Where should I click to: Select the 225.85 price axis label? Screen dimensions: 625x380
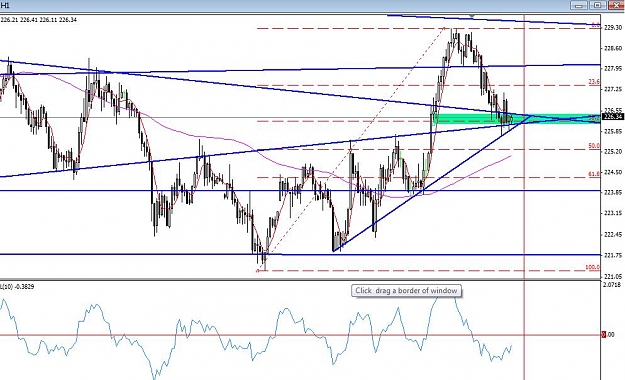613,131
